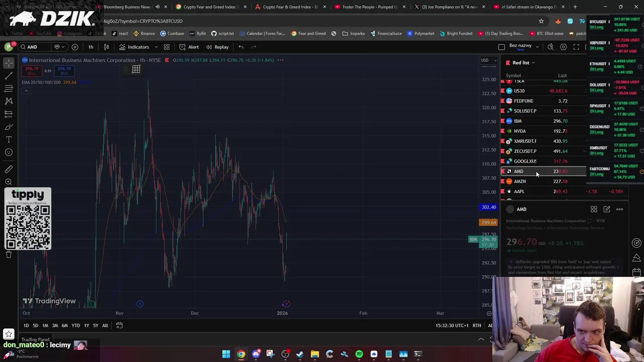Switch to Joe Pompliano on X tab
This screenshot has height=362, width=644.
(449, 7)
